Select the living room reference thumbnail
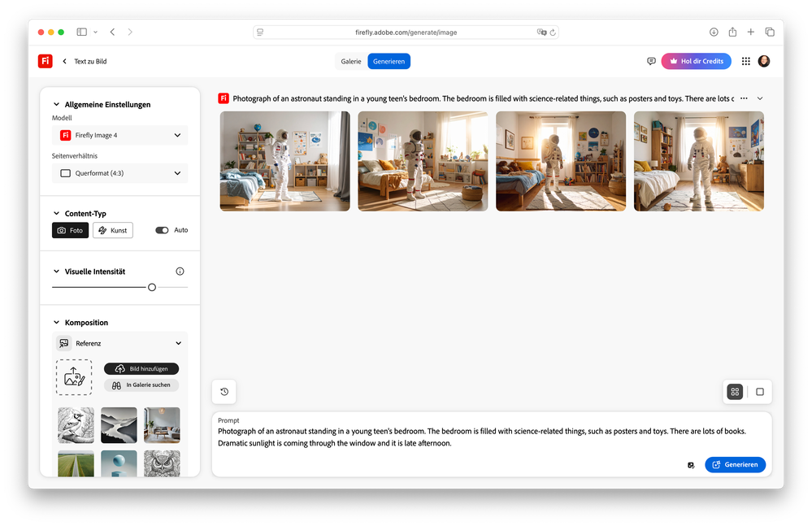 (162, 425)
